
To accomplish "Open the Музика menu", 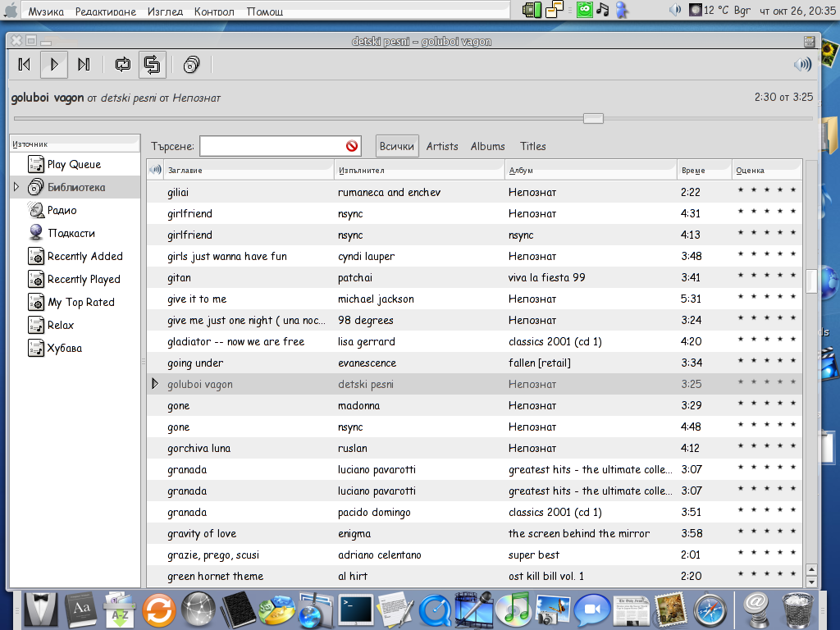I will (x=46, y=11).
